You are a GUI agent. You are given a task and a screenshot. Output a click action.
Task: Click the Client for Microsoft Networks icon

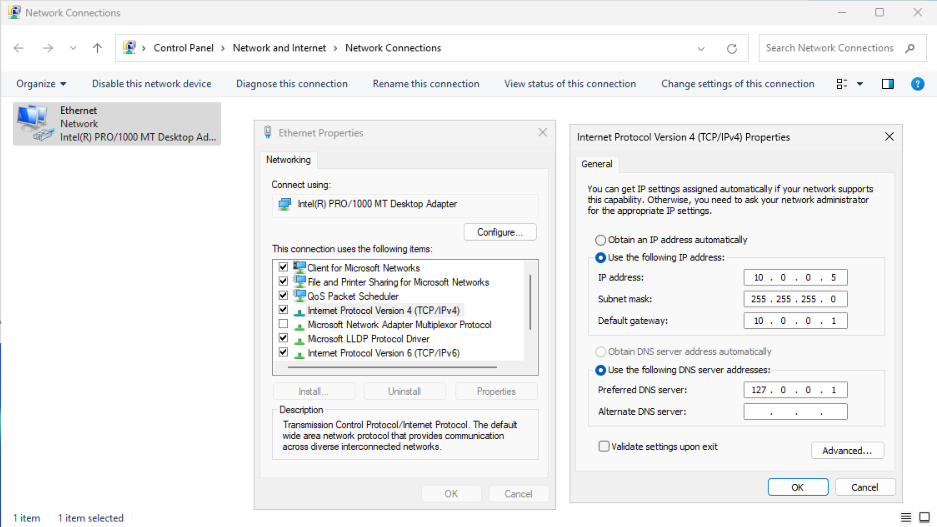point(299,267)
